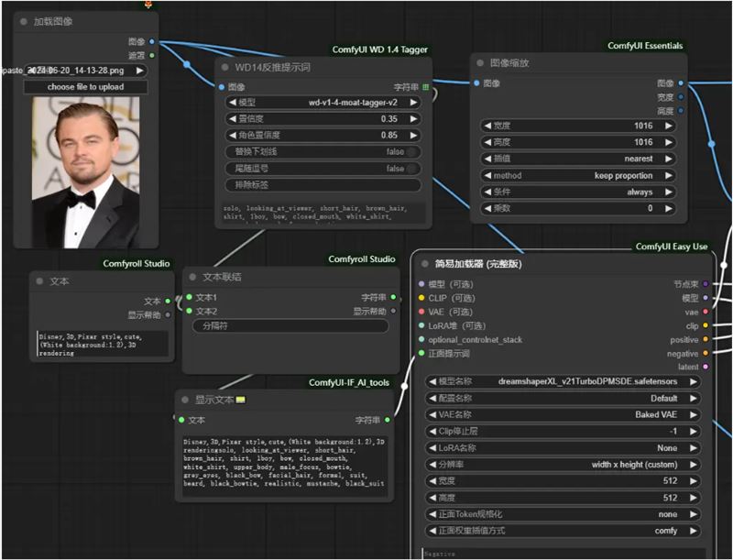Open 条件 always selector

pos(578,192)
